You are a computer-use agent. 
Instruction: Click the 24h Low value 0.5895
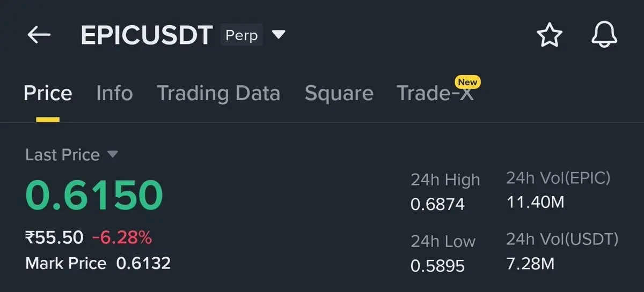(437, 265)
